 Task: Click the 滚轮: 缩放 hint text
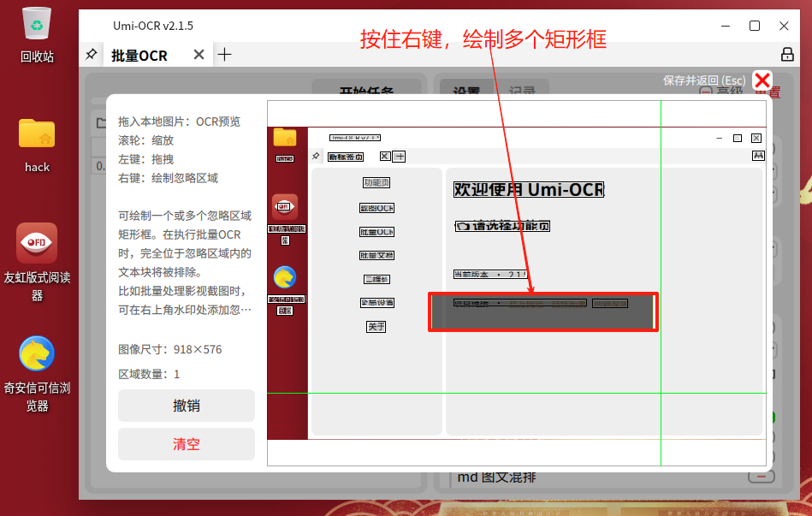click(146, 140)
